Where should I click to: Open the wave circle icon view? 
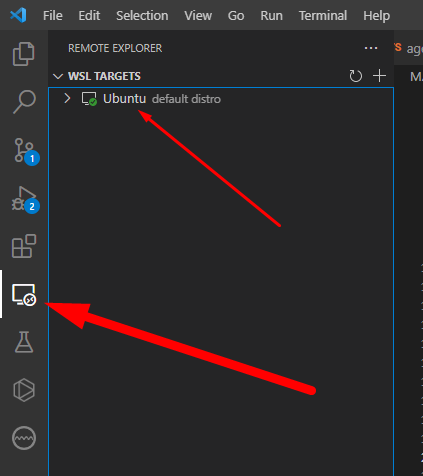coord(24,438)
